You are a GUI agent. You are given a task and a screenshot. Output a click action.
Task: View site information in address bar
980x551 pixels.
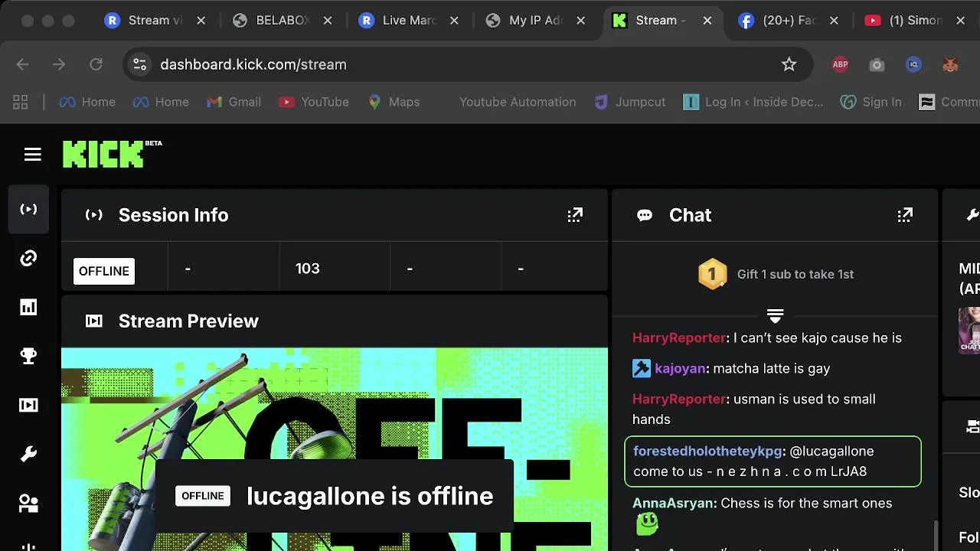139,64
